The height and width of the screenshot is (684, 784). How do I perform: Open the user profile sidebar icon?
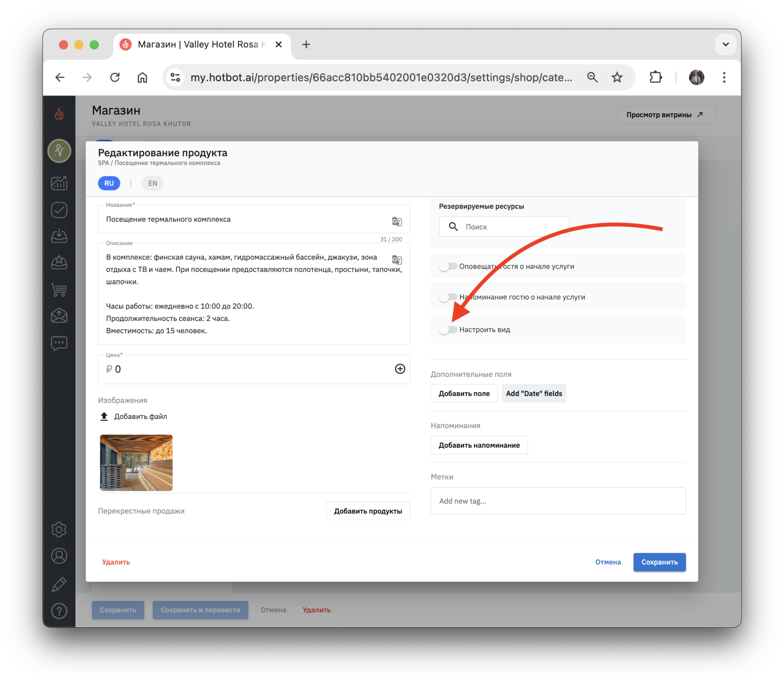click(x=59, y=556)
